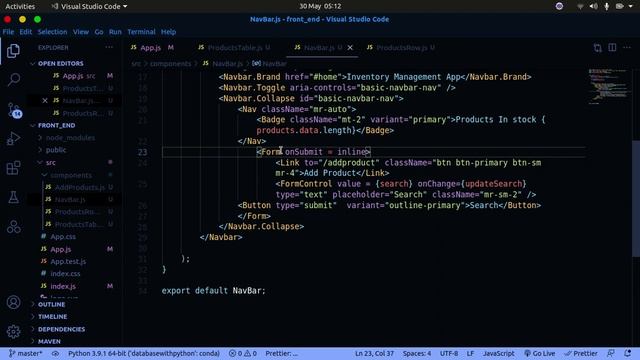
Task: Open the Terminal menu
Action: [141, 32]
